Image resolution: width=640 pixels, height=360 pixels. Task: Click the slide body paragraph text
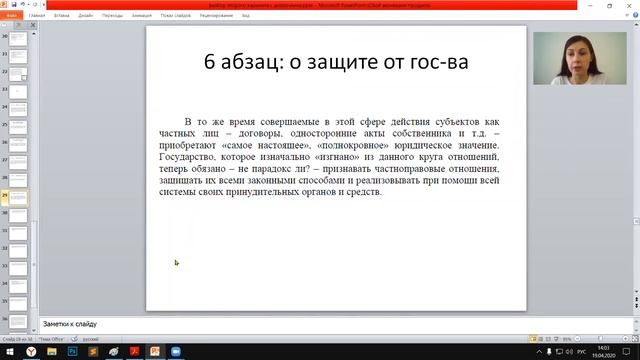pos(329,157)
